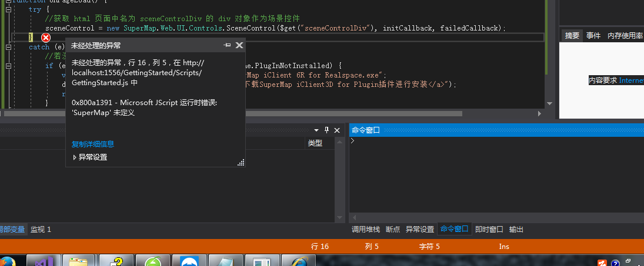Screen dimensions: 644x266
Task: Open Firefox from the taskbar
Action: [x=8, y=261]
